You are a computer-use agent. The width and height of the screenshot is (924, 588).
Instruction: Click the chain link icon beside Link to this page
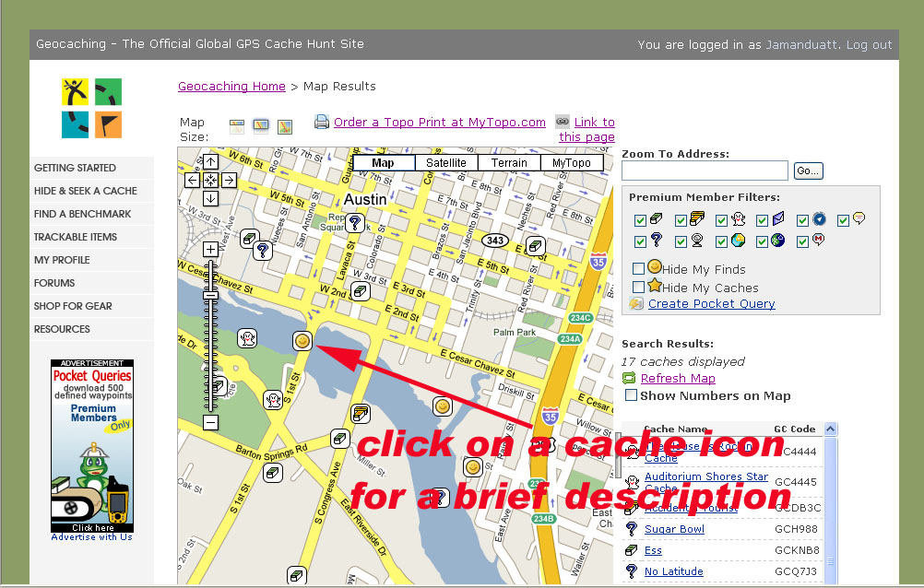click(x=563, y=122)
